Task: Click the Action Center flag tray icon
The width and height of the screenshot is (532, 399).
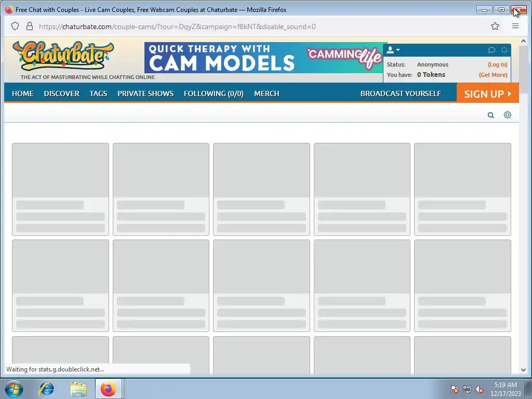Action: 454,389
